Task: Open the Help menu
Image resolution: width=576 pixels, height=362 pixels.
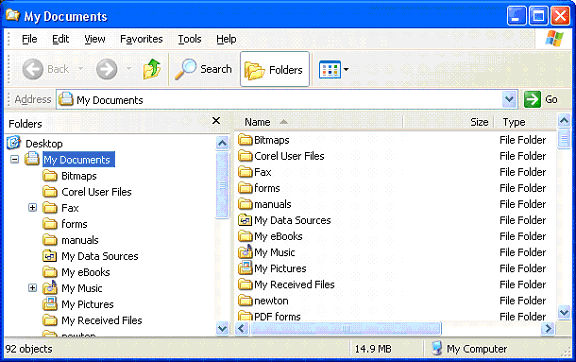Action: coord(226,39)
